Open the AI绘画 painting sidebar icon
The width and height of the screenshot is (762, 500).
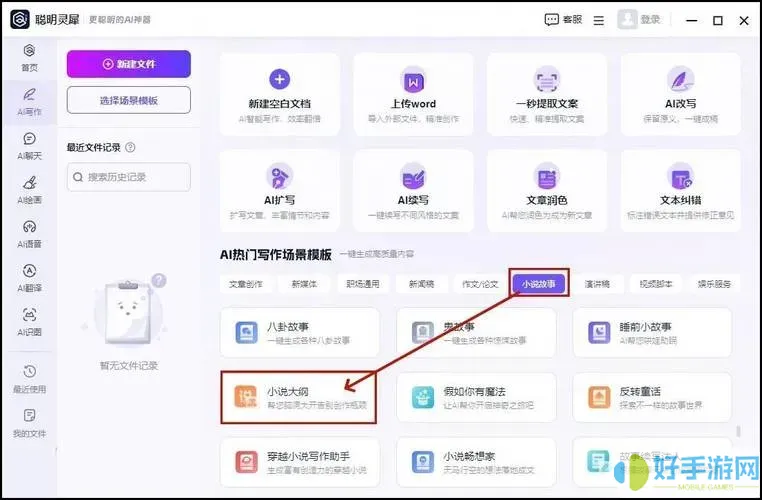29,183
